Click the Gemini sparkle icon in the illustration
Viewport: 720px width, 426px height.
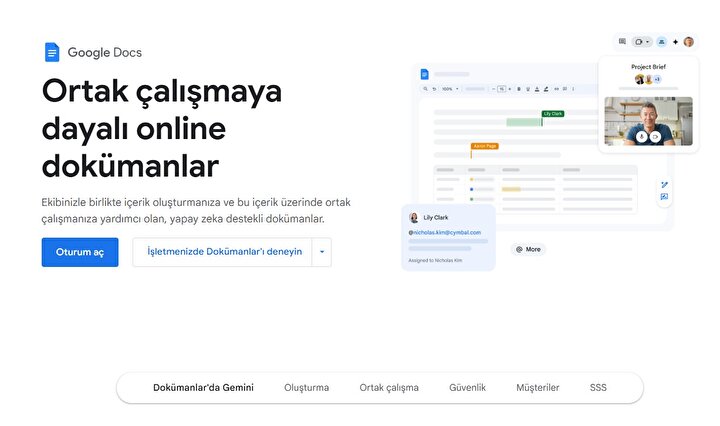point(675,42)
